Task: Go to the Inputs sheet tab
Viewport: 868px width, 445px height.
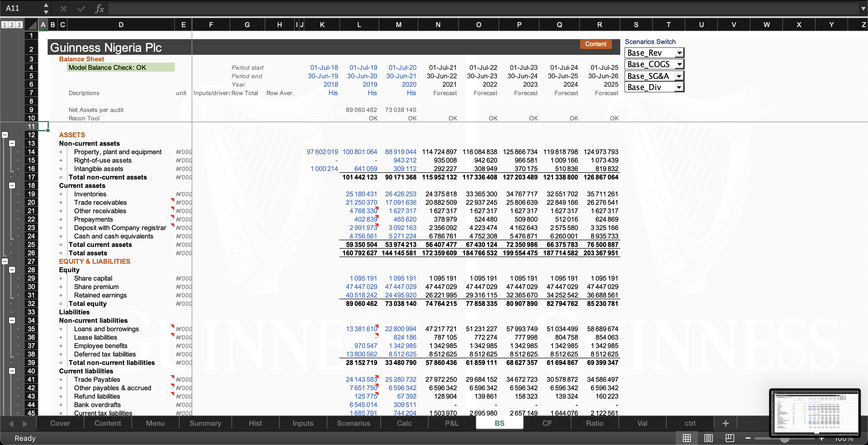Action: tap(303, 423)
